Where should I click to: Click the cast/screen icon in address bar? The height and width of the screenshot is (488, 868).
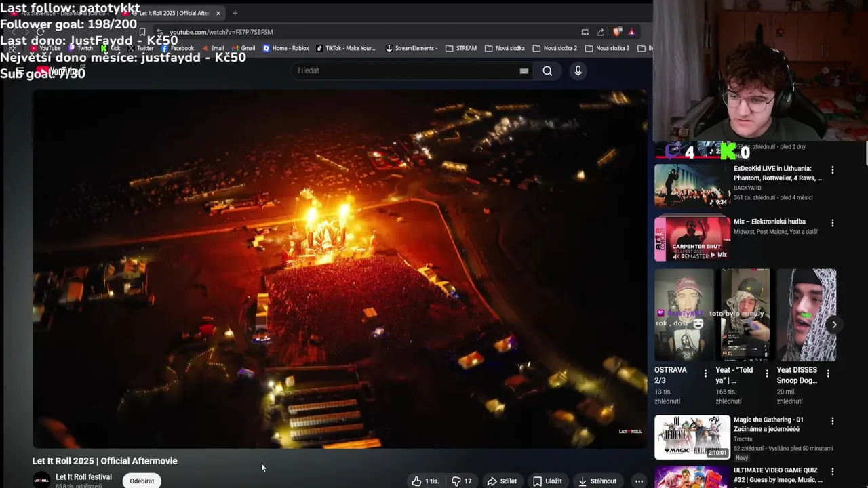click(585, 32)
